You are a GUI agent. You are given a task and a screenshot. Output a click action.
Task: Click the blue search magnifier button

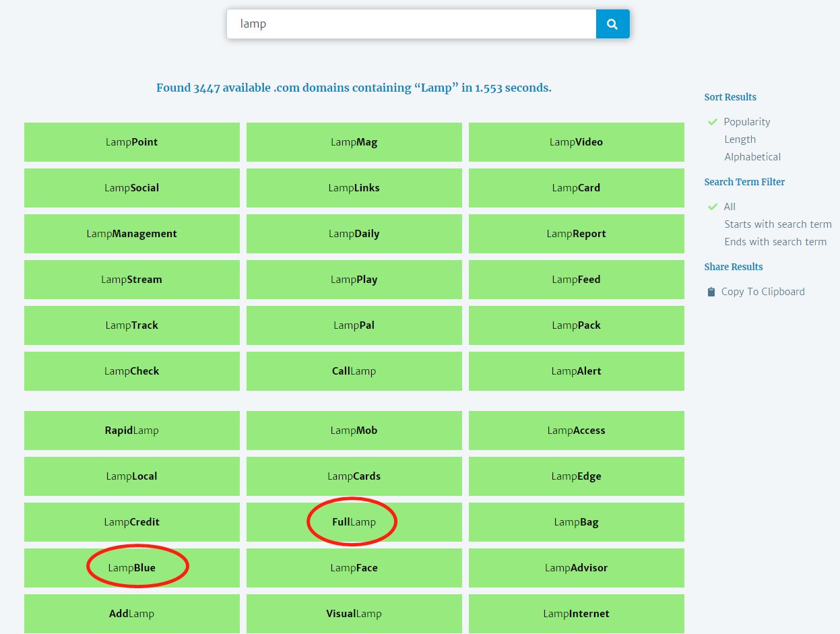(x=612, y=24)
